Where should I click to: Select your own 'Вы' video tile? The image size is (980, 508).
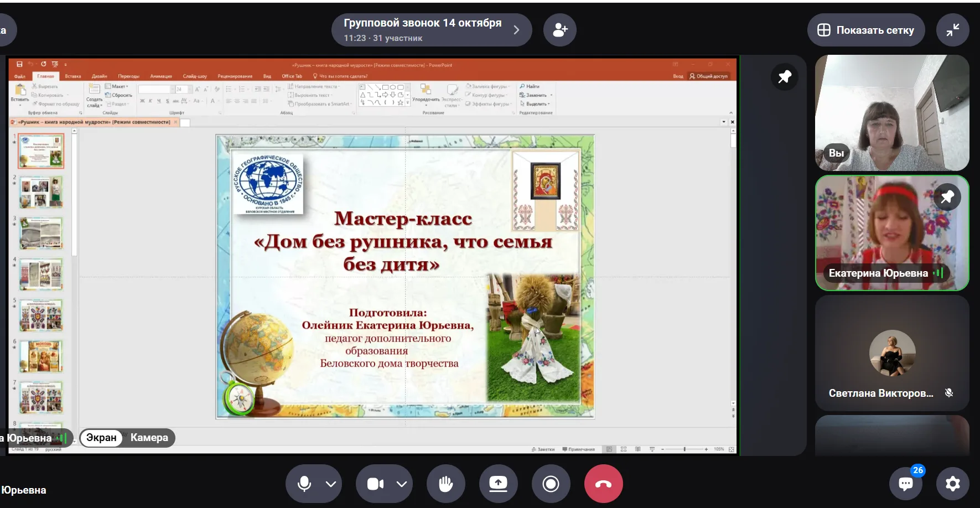(x=892, y=113)
